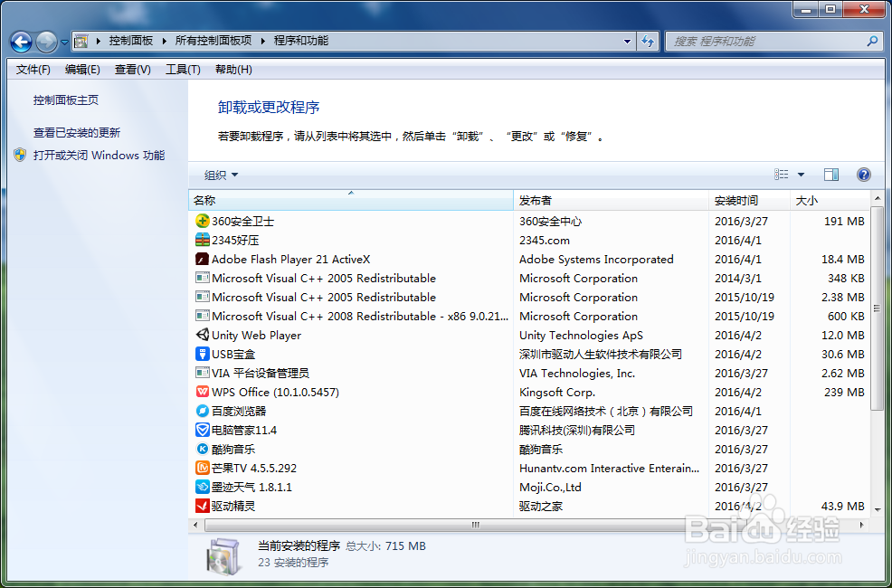Viewport: 892px width, 588px height.
Task: Select the 348 KB Visual C++ 2005 Redistributable row
Action: click(x=529, y=278)
